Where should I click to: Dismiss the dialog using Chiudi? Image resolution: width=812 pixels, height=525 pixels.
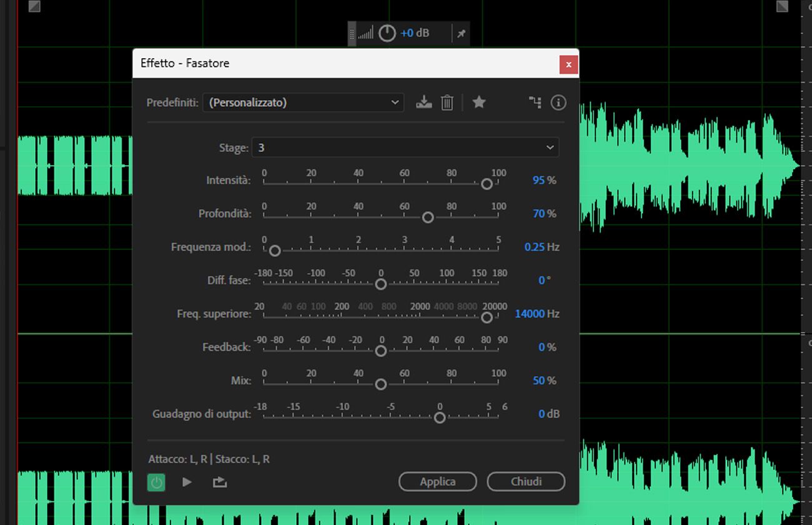526,481
